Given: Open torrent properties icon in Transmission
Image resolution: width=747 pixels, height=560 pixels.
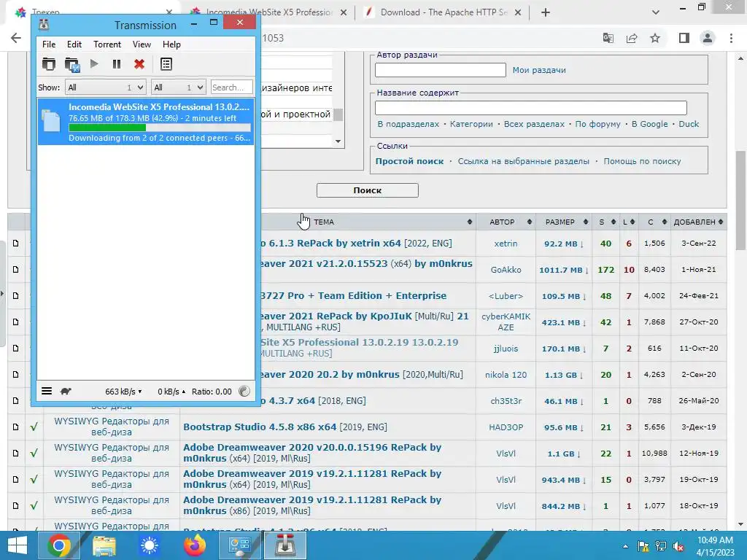Looking at the screenshot, I should (166, 64).
